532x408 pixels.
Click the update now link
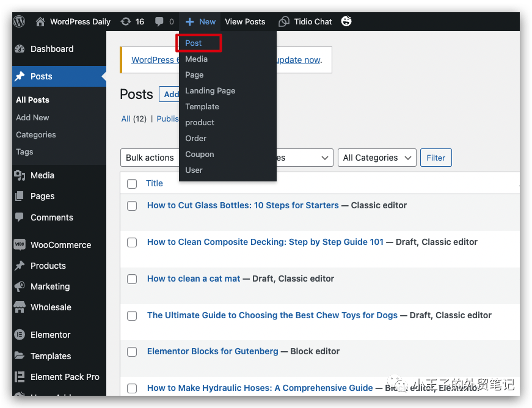pos(299,60)
